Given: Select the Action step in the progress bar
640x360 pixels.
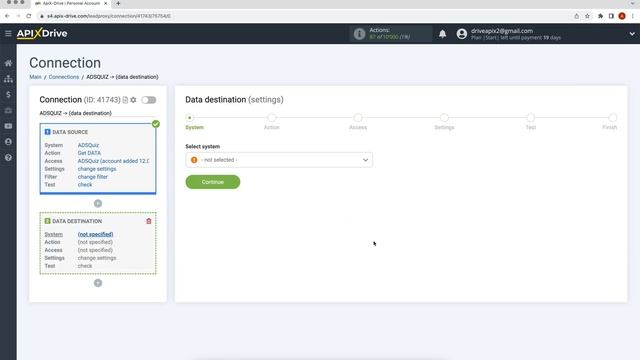Looking at the screenshot, I should pyautogui.click(x=272, y=118).
